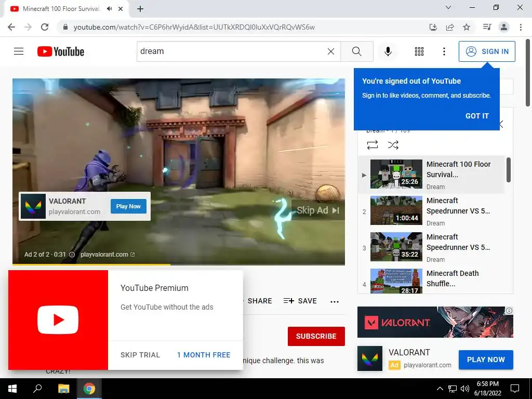Go forward in the browser

coord(28,27)
